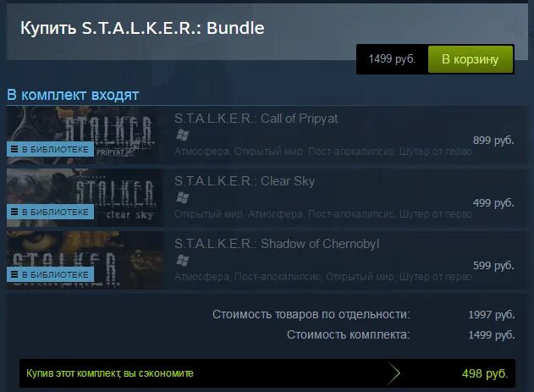Click the 599 руб. price of Shadow of Chernobyl
Image resolution: width=534 pixels, height=392 pixels.
(x=493, y=265)
